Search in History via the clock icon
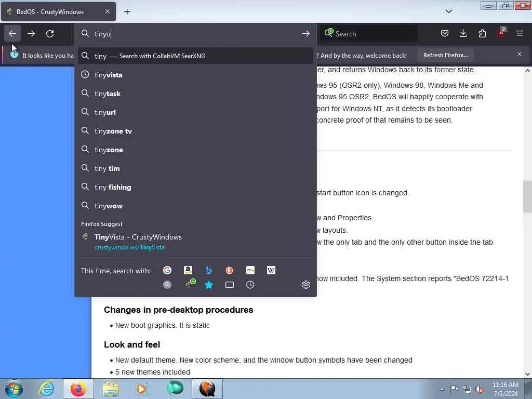This screenshot has width=532, height=399. 250,285
